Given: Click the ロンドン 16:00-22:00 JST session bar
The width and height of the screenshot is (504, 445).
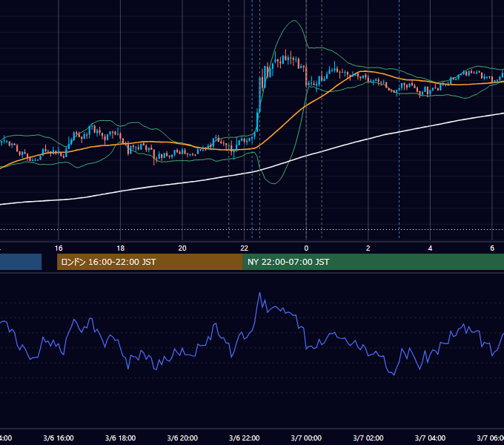Looking at the screenshot, I should pyautogui.click(x=150, y=262).
